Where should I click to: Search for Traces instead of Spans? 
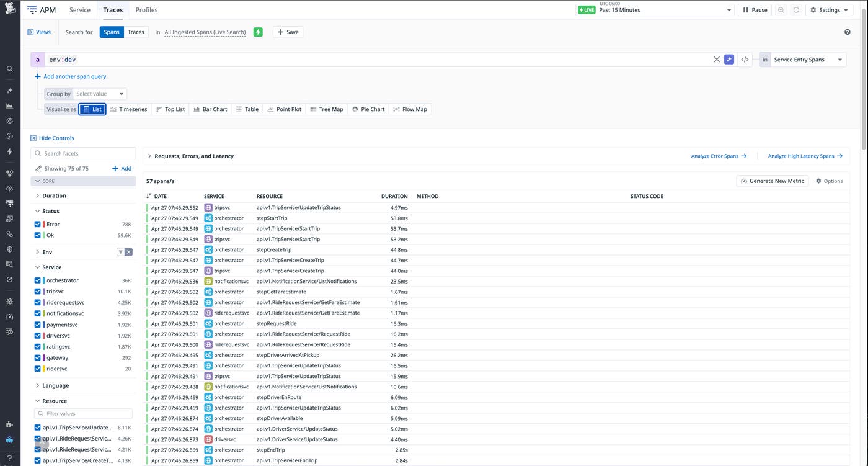(136, 32)
